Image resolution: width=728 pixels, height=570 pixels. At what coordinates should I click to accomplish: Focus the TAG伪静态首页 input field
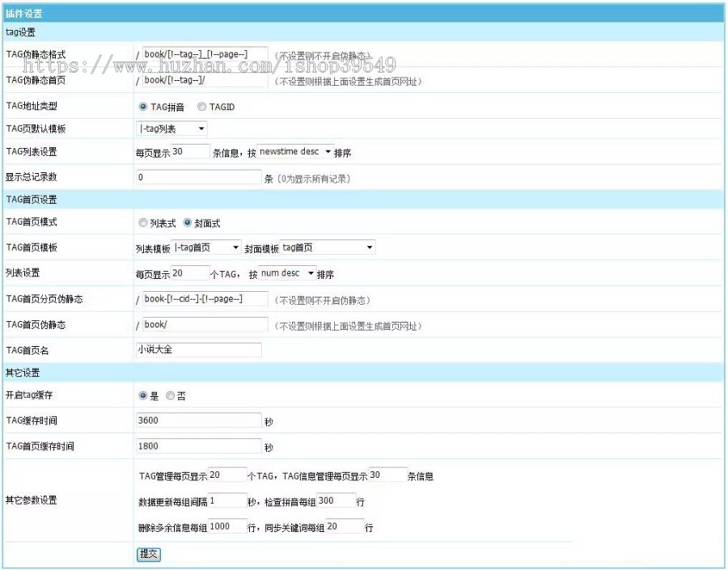tap(205, 80)
